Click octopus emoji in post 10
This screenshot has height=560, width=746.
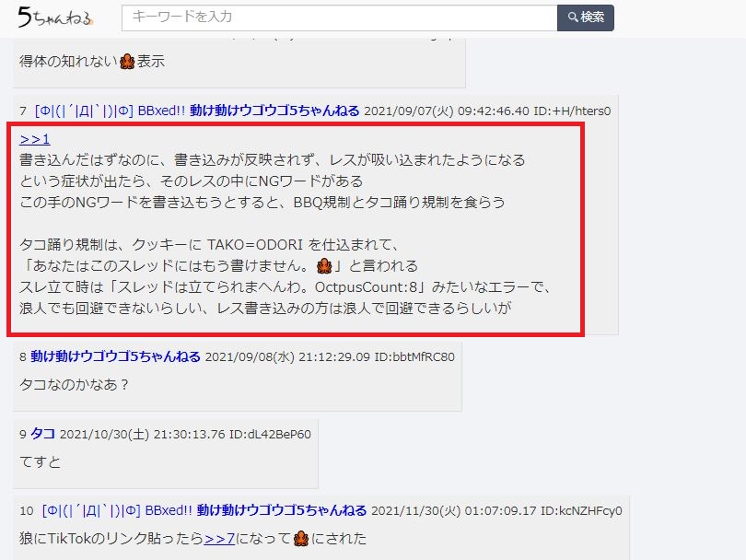click(x=300, y=539)
